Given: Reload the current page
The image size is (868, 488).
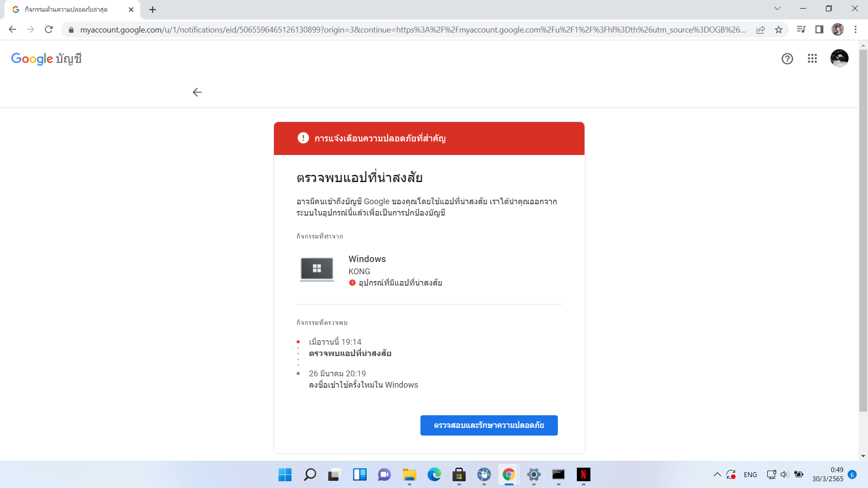Looking at the screenshot, I should coord(49,29).
